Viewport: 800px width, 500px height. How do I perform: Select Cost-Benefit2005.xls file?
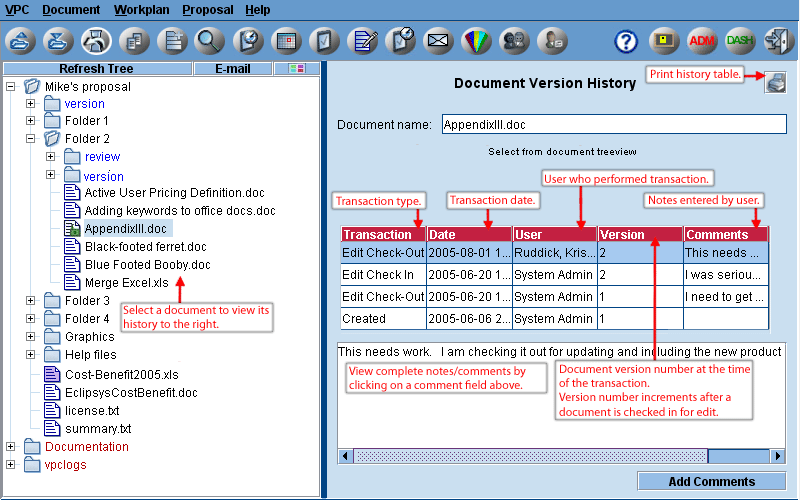[x=122, y=375]
